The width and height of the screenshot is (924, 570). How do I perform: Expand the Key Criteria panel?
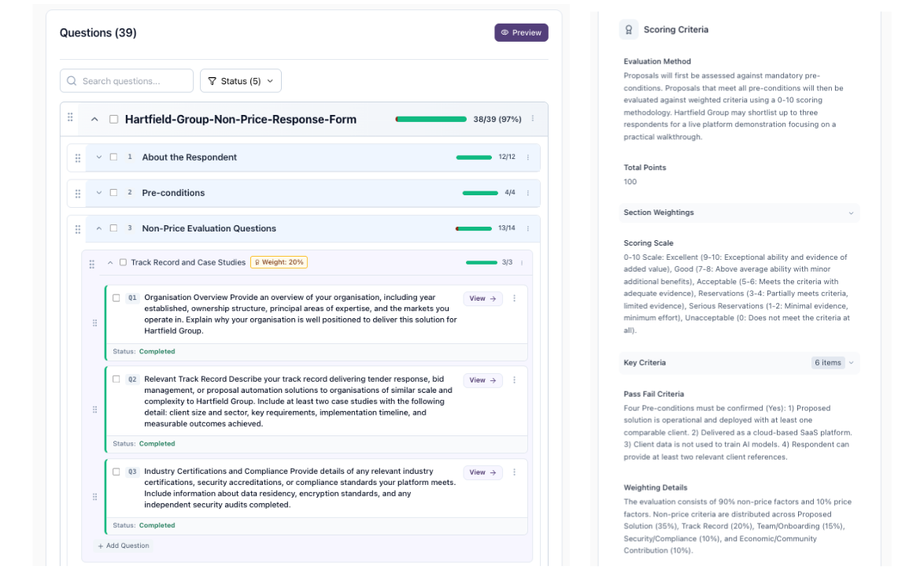[739, 363]
